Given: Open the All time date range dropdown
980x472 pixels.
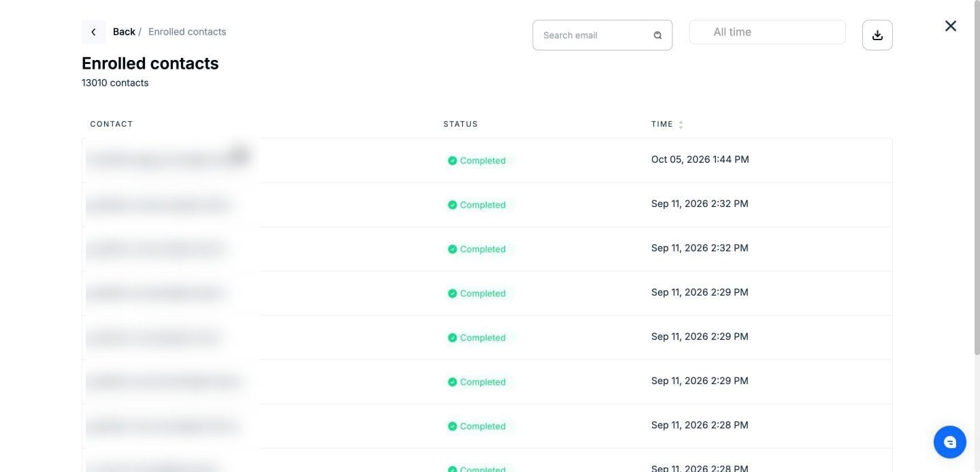Looking at the screenshot, I should 767,32.
